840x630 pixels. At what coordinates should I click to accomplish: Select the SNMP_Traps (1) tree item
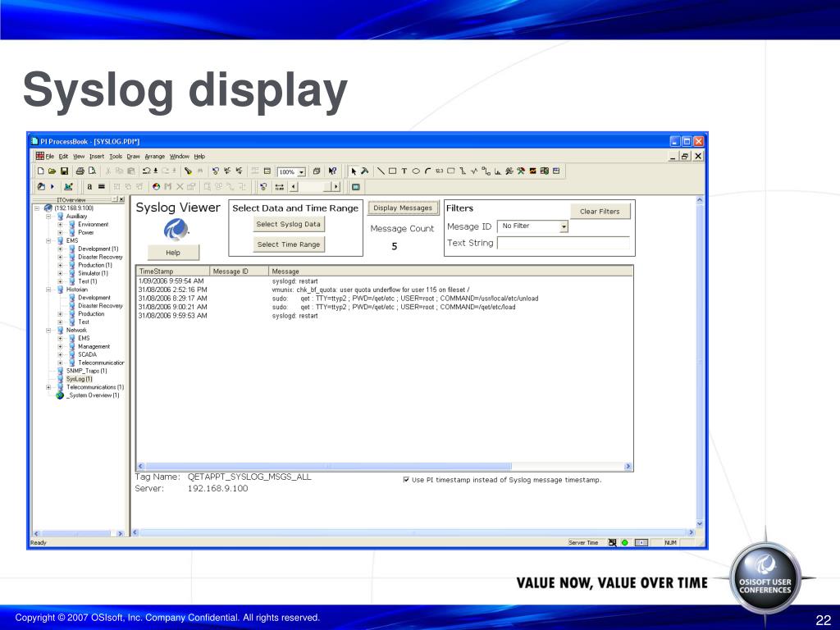[86, 371]
